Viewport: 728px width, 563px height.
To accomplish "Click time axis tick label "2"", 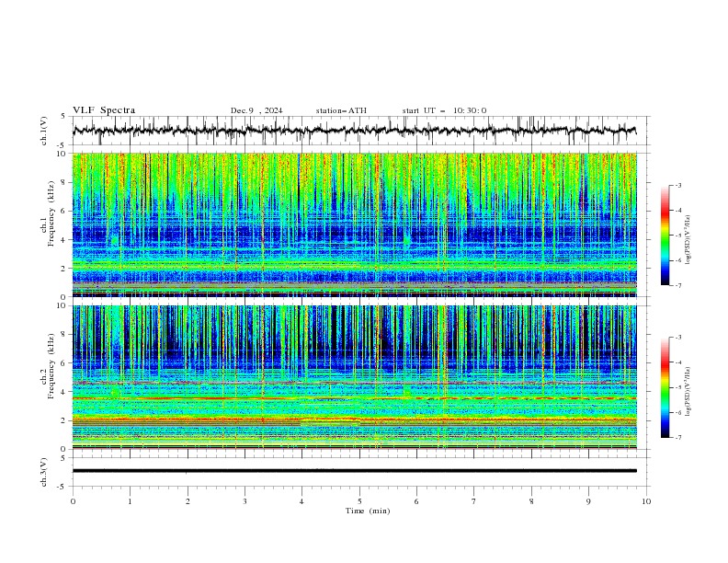I will (x=188, y=501).
